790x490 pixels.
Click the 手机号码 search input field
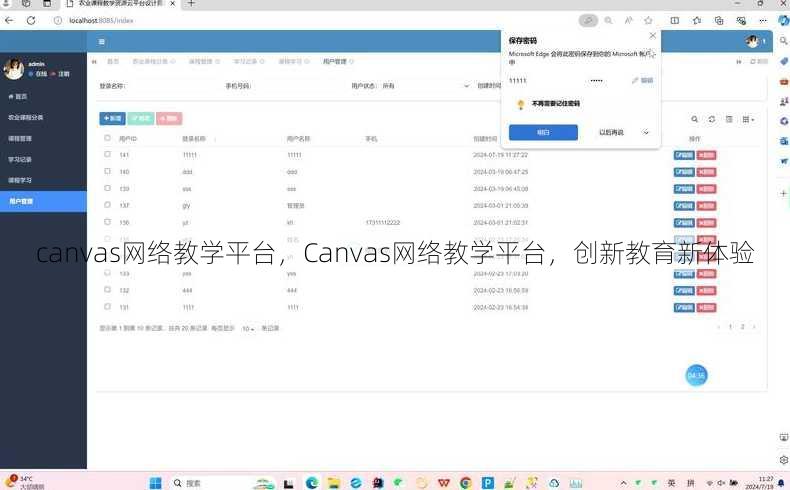(x=297, y=86)
